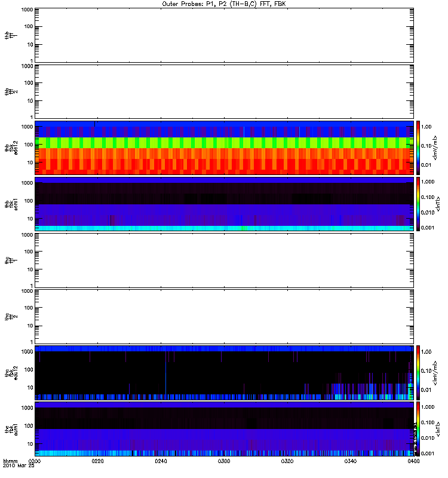Click the 0.100 value on thc scm1 color bar
The height and width of the screenshot is (478, 448).
pos(428,422)
